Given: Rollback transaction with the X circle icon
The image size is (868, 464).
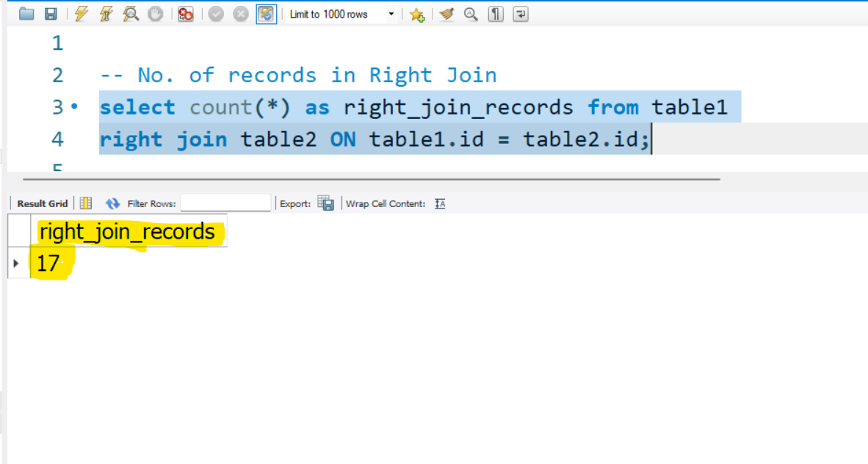Looking at the screenshot, I should point(241,14).
